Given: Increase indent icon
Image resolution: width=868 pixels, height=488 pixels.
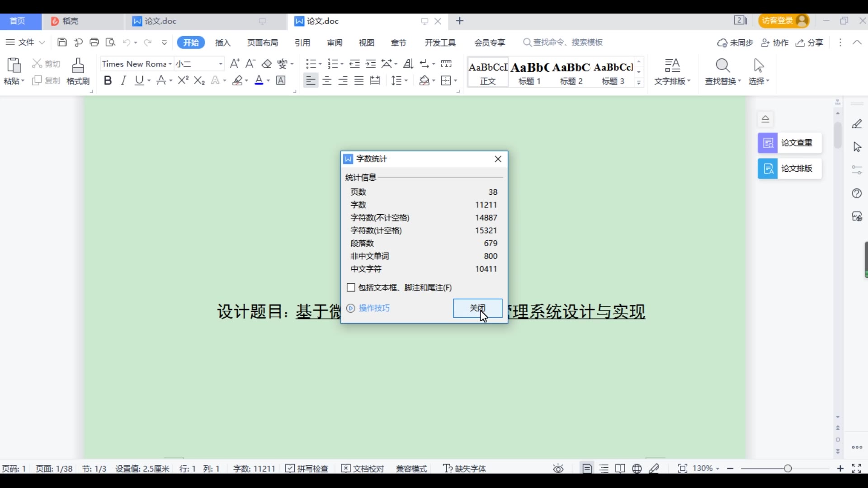Looking at the screenshot, I should point(371,64).
